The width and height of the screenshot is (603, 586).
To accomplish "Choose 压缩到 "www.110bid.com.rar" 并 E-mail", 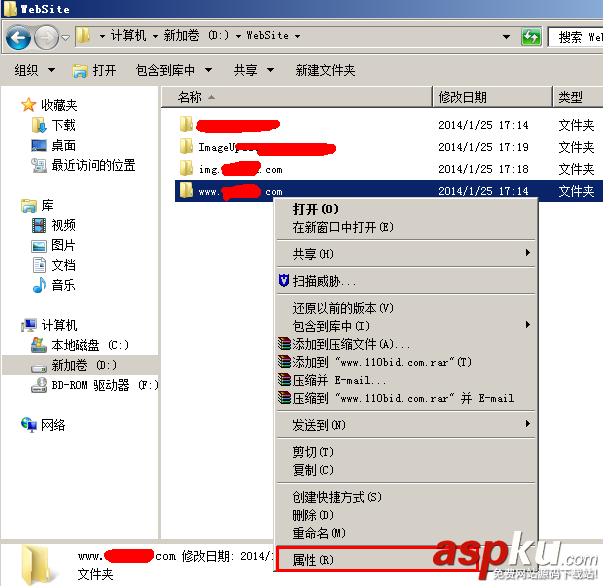I will tap(406, 398).
